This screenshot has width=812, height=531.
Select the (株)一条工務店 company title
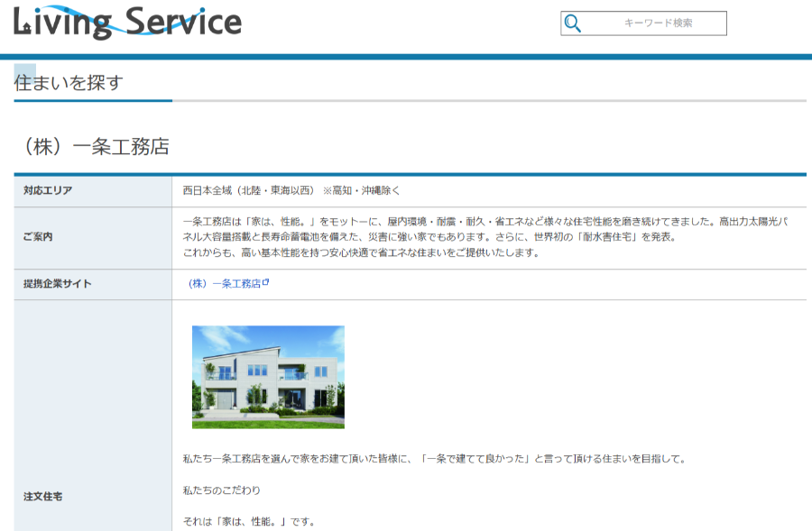[97, 146]
